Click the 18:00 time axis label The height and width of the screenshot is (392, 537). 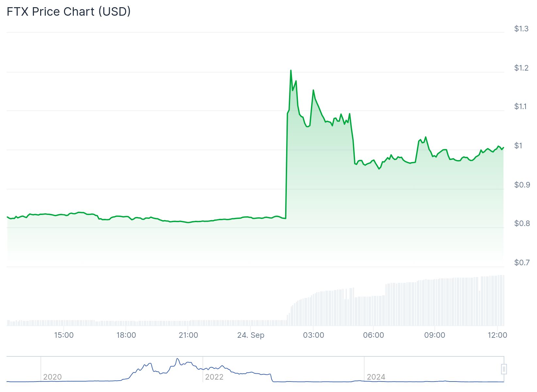126,335
